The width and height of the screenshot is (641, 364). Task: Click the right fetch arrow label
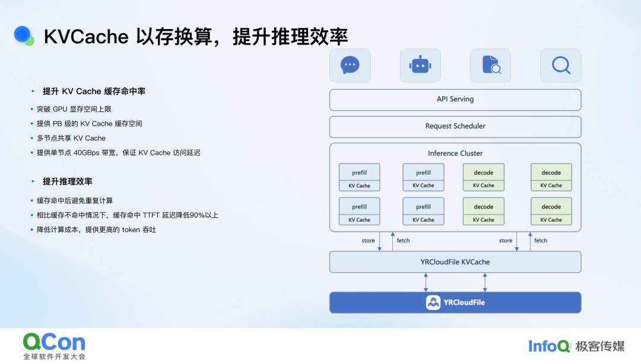541,241
